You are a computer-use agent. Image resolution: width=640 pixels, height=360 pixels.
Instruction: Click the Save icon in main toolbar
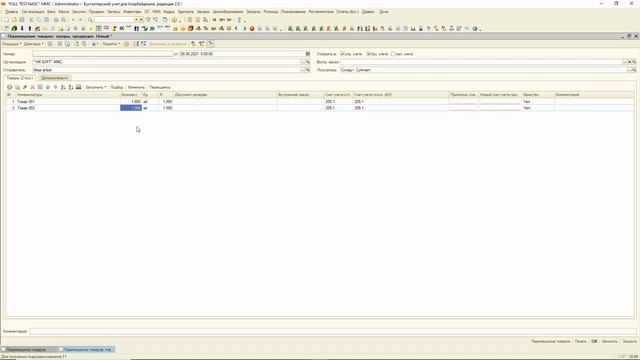pyautogui.click(x=22, y=20)
